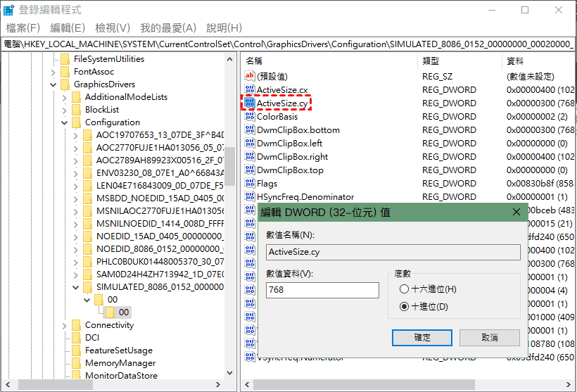The width and height of the screenshot is (577, 392).
Task: Close the 編輯 DWORD dialog with X
Action: coord(516,212)
